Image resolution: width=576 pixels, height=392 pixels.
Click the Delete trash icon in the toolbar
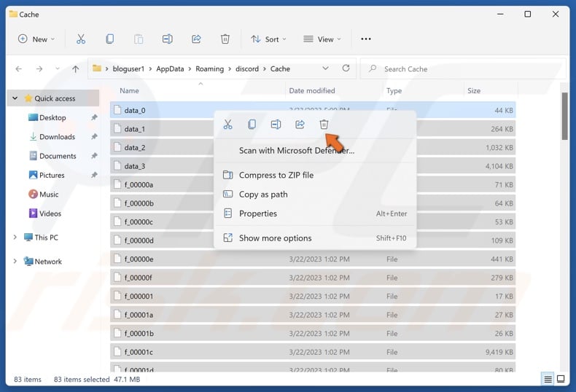click(x=225, y=39)
